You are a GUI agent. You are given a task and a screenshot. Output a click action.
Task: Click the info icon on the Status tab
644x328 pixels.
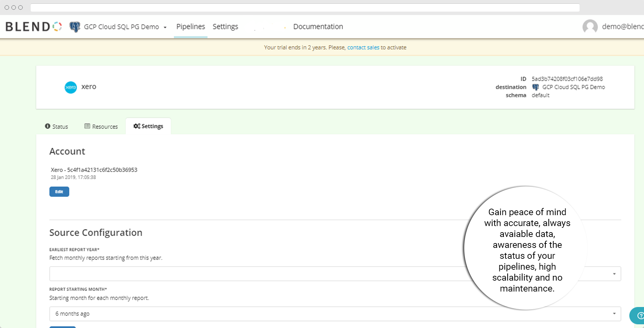(47, 126)
